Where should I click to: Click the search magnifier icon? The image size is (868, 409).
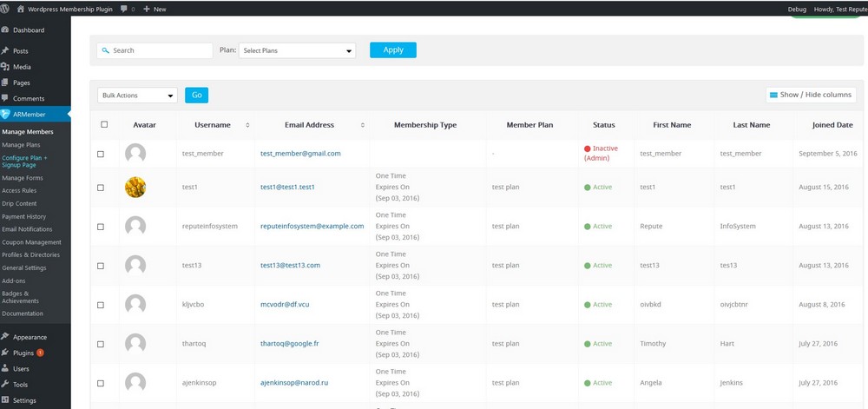[x=106, y=50]
